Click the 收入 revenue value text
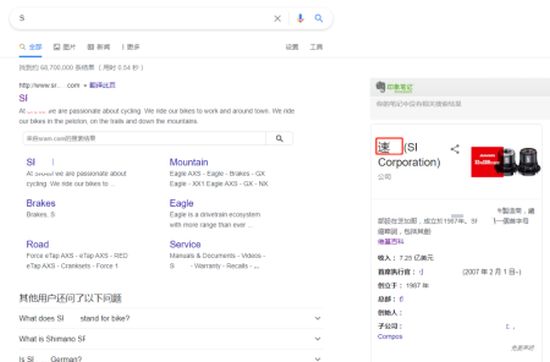 (416, 258)
